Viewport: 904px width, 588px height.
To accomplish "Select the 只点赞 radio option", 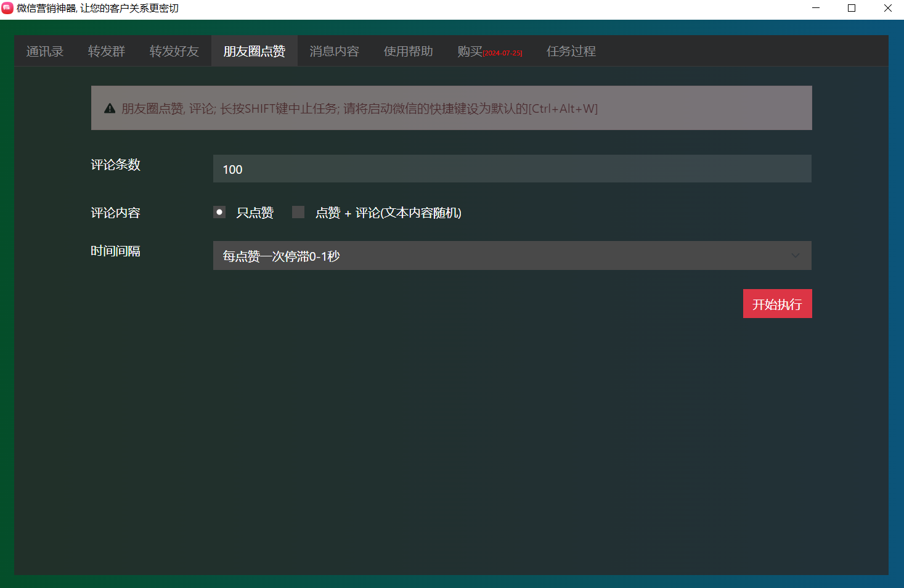I will (219, 212).
